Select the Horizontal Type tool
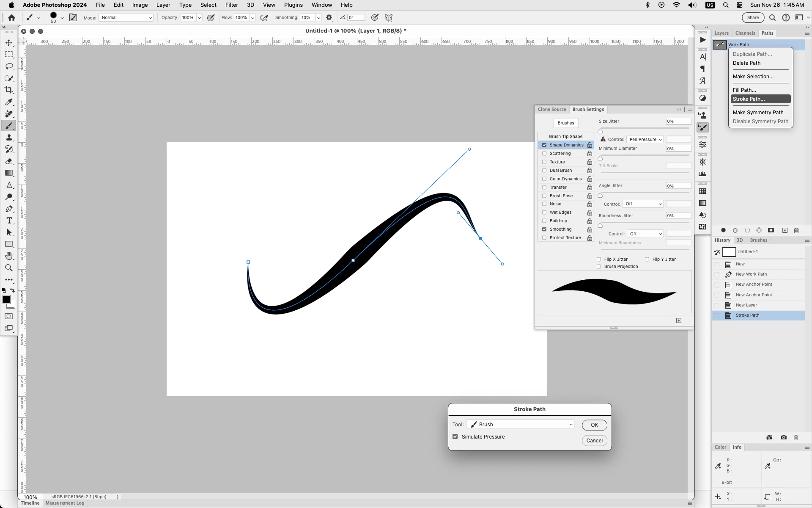 pyautogui.click(x=9, y=221)
